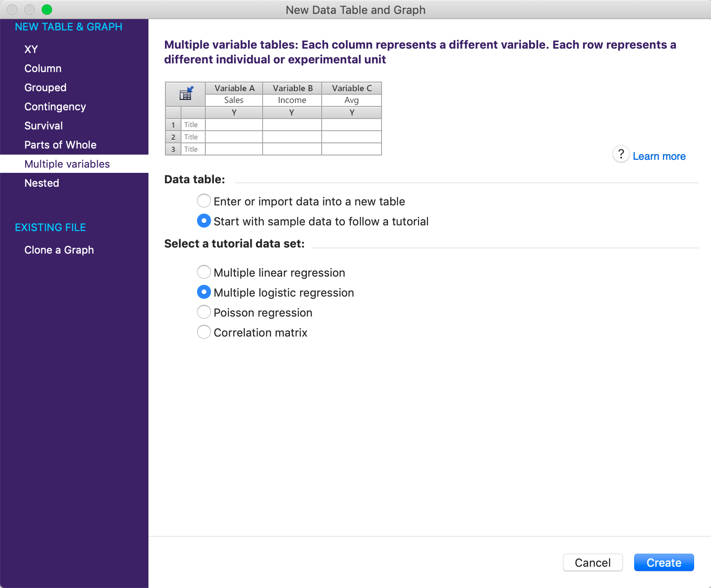Select 'Start with sample data' radio option
Viewport: 711px width, 588px height.
coord(204,221)
